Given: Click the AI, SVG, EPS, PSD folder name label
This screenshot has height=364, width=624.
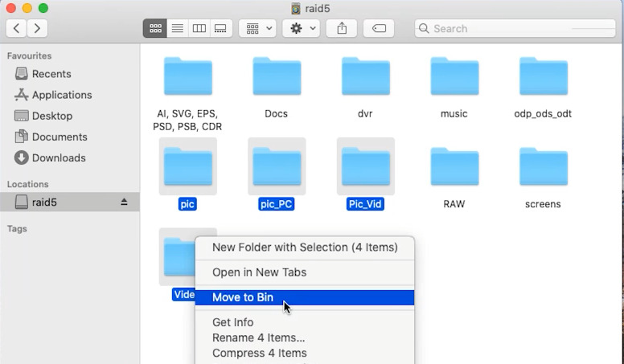Looking at the screenshot, I should coord(187,121).
